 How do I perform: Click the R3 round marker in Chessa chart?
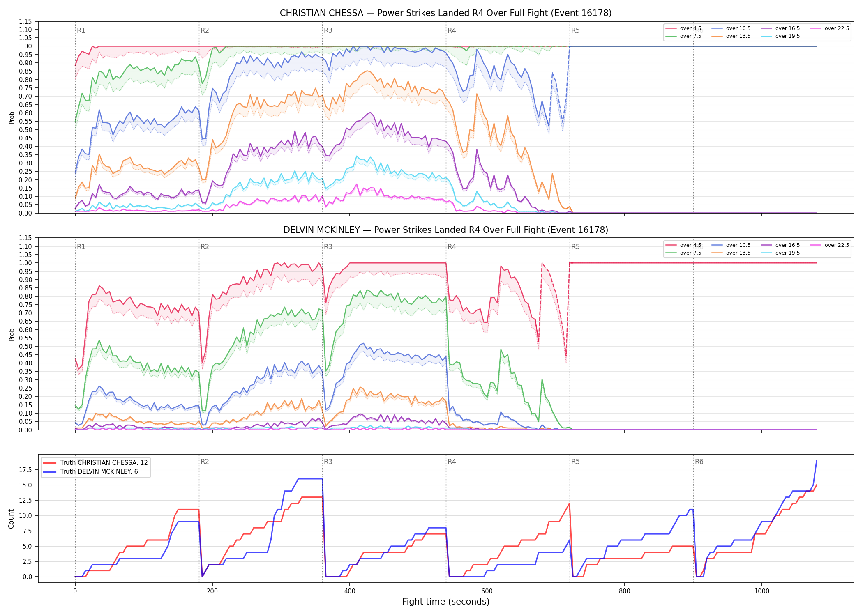click(x=328, y=30)
